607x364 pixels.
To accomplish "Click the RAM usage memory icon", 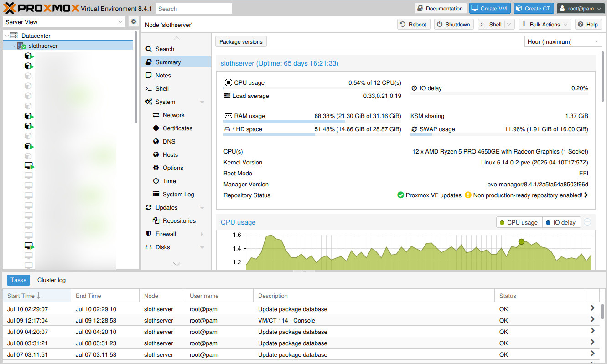I will (x=228, y=116).
